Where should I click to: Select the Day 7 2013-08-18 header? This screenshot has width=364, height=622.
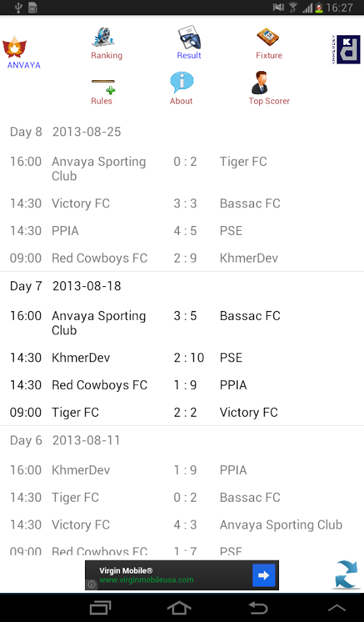[66, 286]
